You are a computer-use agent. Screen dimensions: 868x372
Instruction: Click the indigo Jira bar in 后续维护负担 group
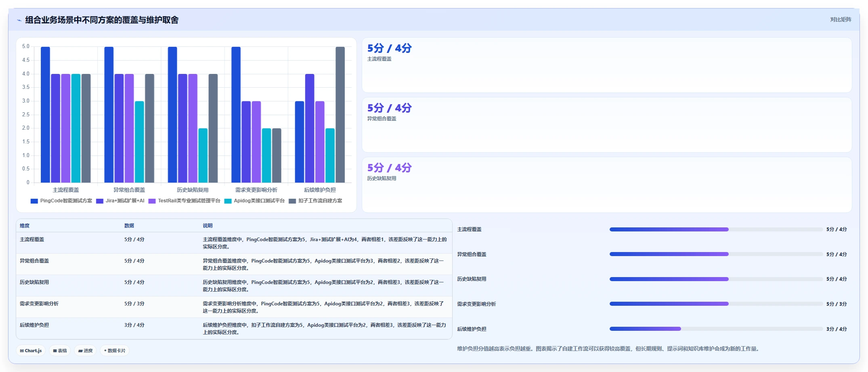coord(310,128)
